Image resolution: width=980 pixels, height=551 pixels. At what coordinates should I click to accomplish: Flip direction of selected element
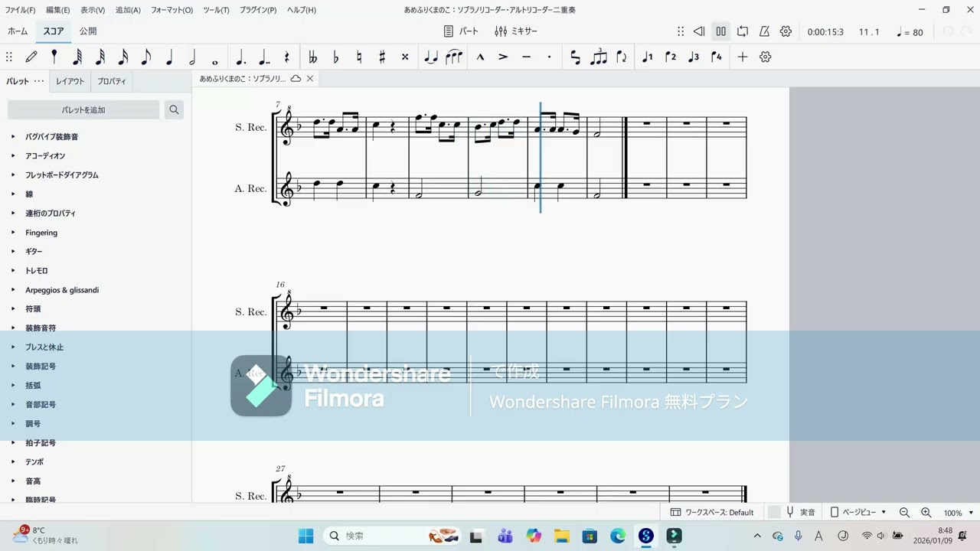(x=622, y=57)
